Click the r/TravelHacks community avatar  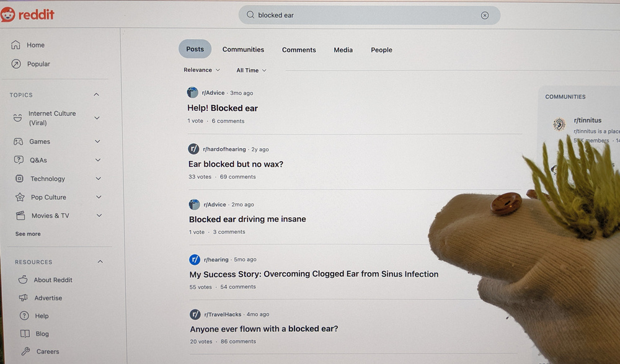coord(195,314)
